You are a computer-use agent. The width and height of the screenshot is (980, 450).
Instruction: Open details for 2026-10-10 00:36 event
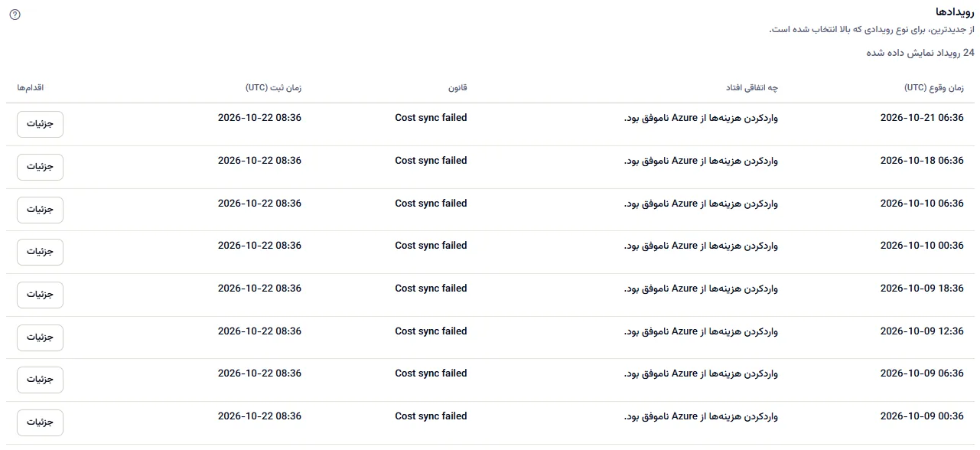click(x=40, y=252)
